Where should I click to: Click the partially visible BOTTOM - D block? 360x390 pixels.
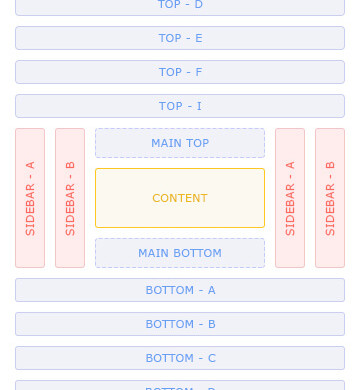point(180,385)
